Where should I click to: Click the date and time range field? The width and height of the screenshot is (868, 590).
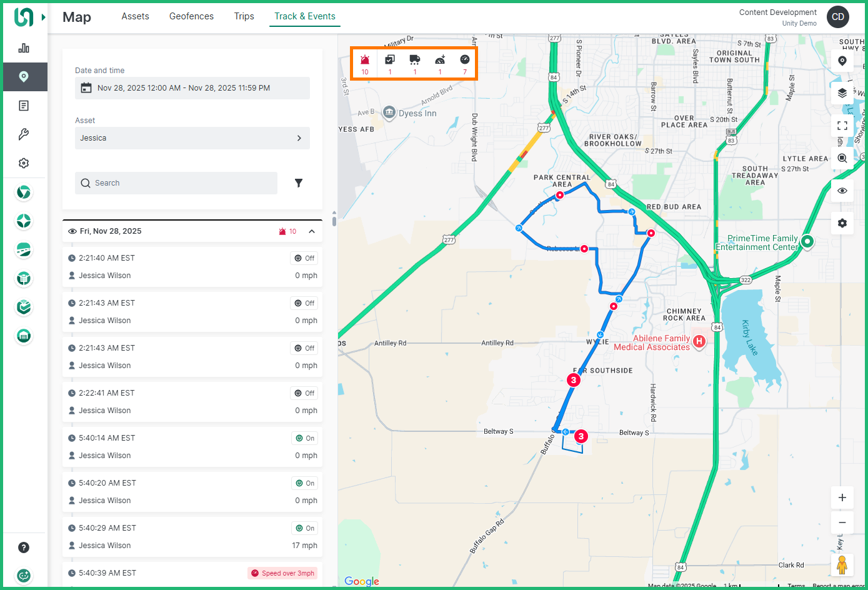click(x=192, y=88)
